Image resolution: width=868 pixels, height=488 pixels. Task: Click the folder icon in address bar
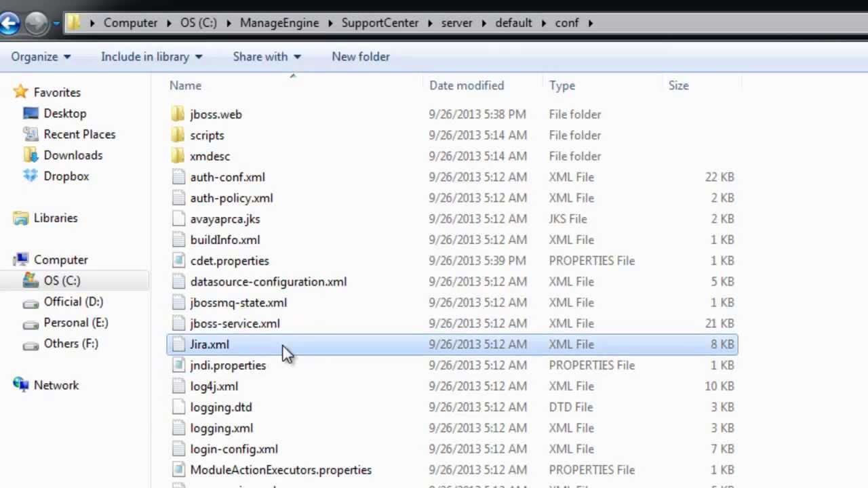pos(75,22)
